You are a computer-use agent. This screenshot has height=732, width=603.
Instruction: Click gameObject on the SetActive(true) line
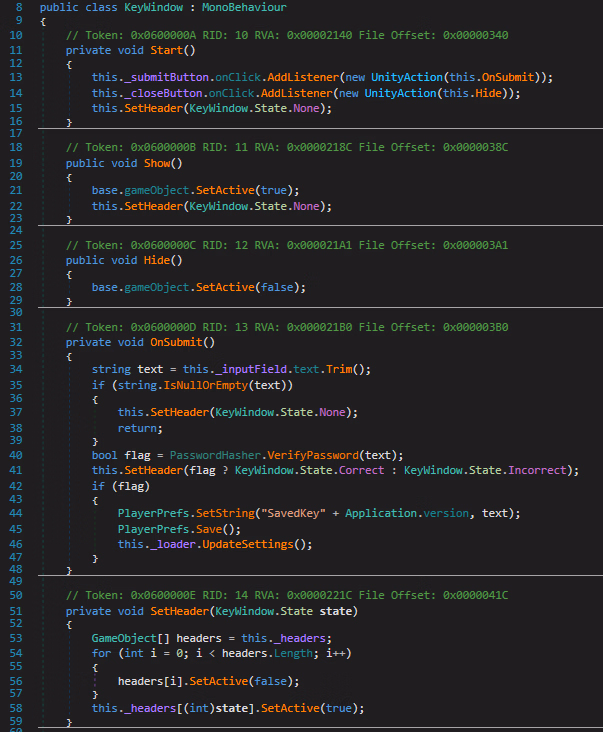tap(156, 190)
